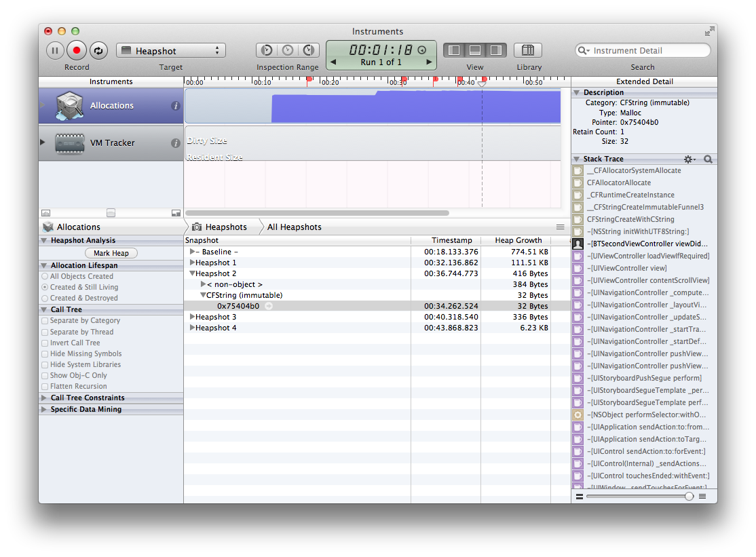Expand the Heapshot 3 row

(x=192, y=317)
